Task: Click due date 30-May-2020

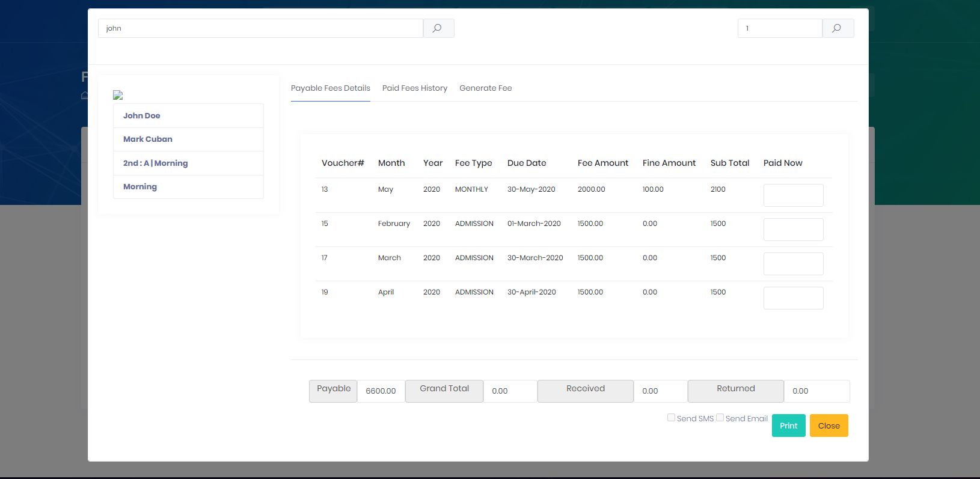Action: point(531,189)
